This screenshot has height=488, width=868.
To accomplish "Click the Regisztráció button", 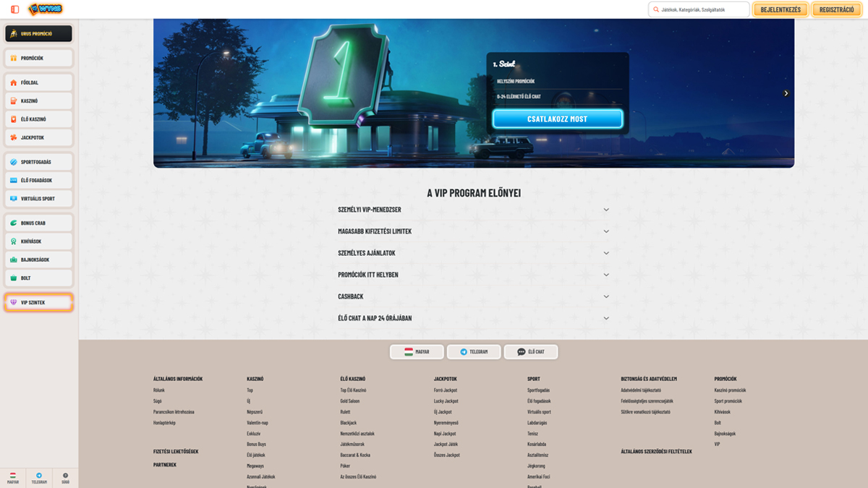I will 836,9.
